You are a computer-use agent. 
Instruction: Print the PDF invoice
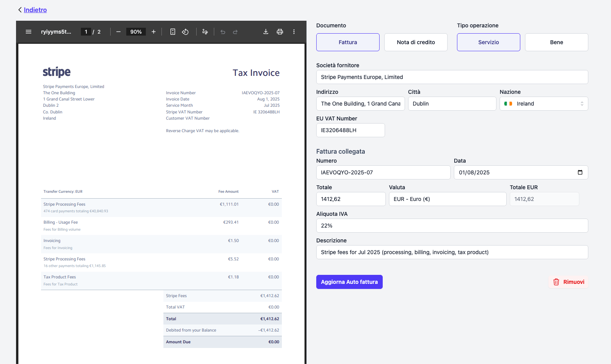(280, 32)
